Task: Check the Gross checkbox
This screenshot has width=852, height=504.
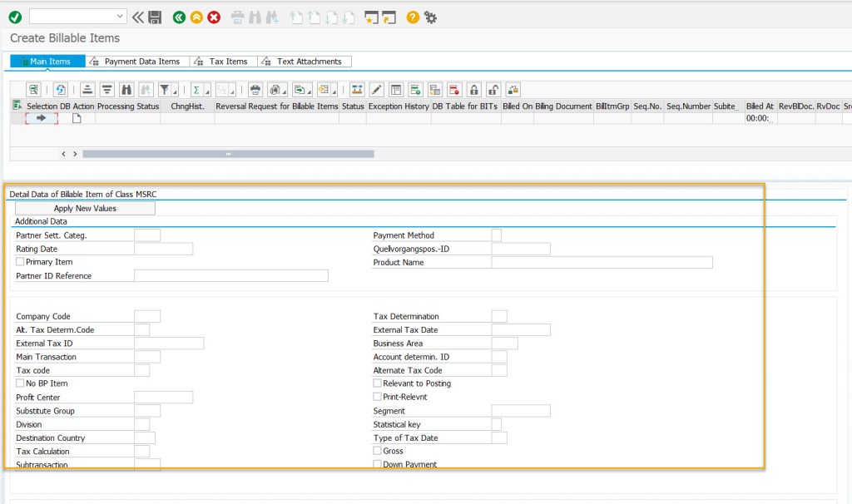Action: coord(376,450)
